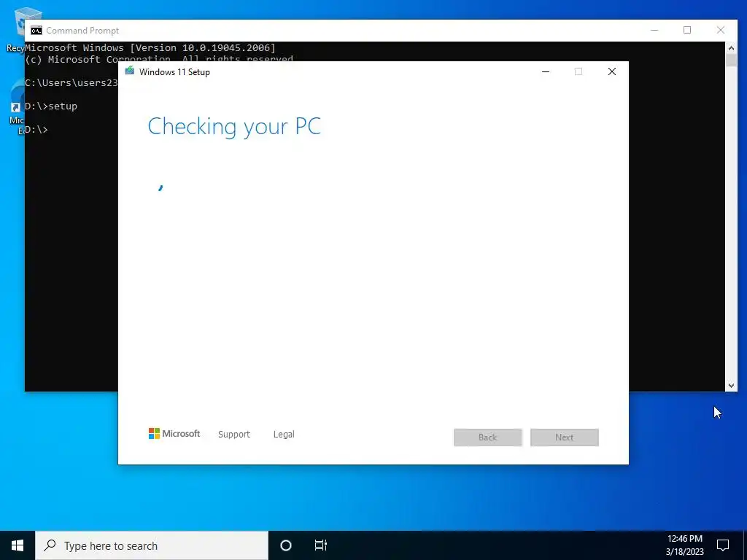Viewport: 747px width, 560px height.
Task: Click in the taskbar search box
Action: point(152,545)
